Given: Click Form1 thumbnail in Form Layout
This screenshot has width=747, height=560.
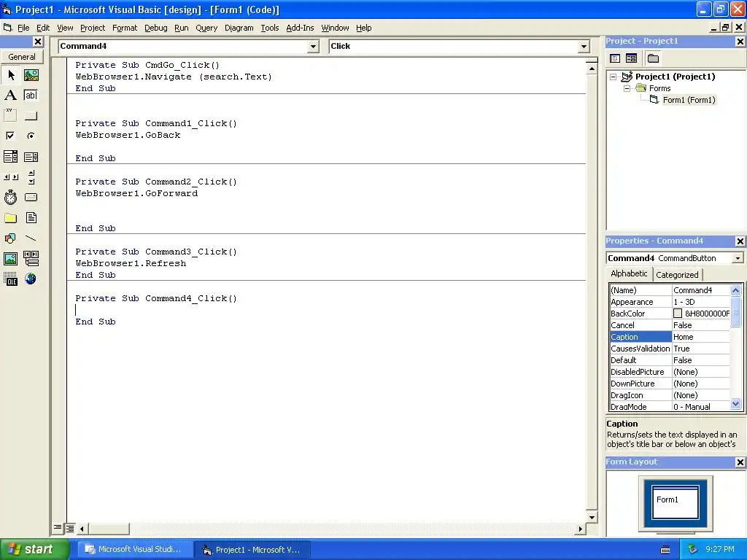Looking at the screenshot, I should click(x=675, y=502).
